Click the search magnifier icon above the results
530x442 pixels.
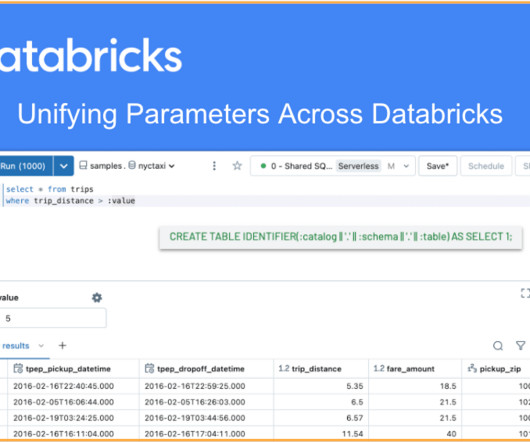tap(498, 346)
